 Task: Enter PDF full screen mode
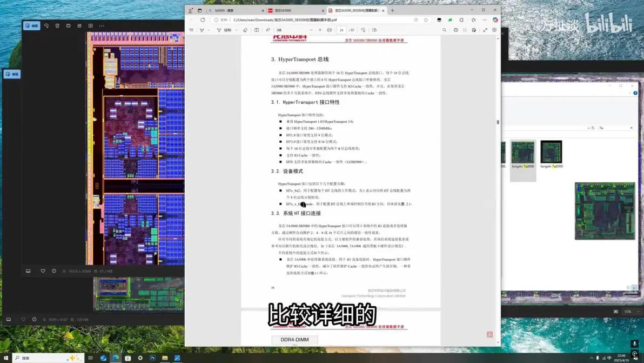485,30
